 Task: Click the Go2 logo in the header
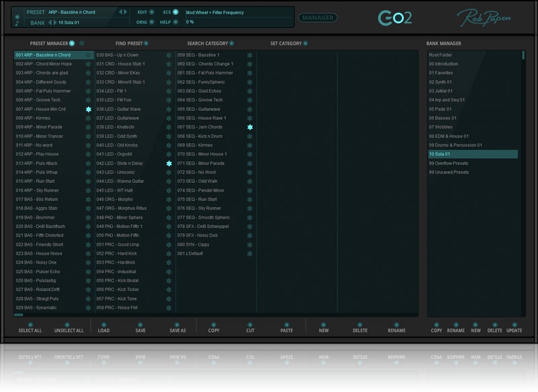(x=394, y=18)
